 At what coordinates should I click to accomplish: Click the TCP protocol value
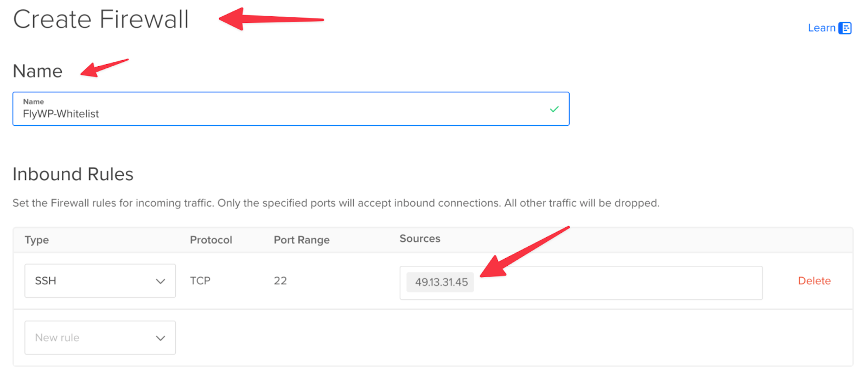tap(200, 281)
